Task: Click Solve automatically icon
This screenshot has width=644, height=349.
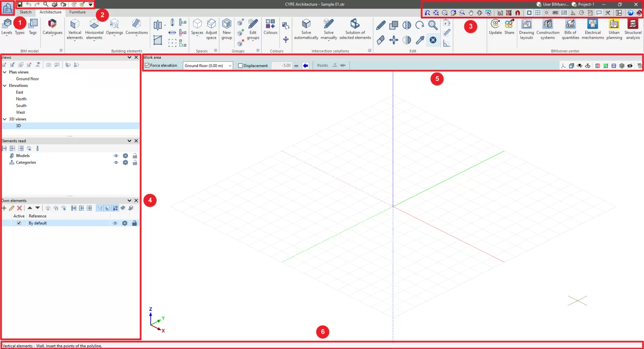Action: 306,29
